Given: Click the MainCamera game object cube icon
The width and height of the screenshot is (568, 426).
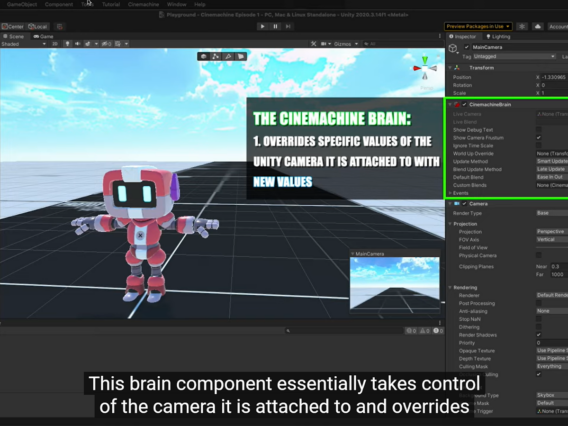Looking at the screenshot, I should tap(453, 48).
